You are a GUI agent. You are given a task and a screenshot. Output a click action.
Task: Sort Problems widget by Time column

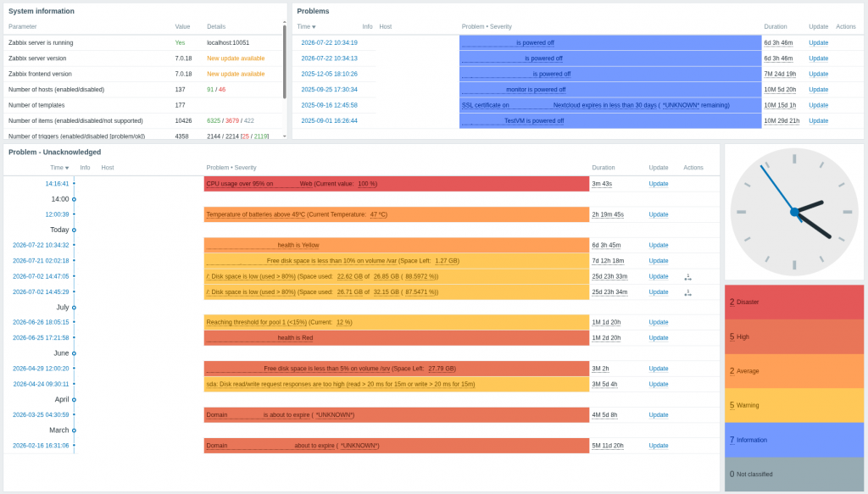(306, 26)
